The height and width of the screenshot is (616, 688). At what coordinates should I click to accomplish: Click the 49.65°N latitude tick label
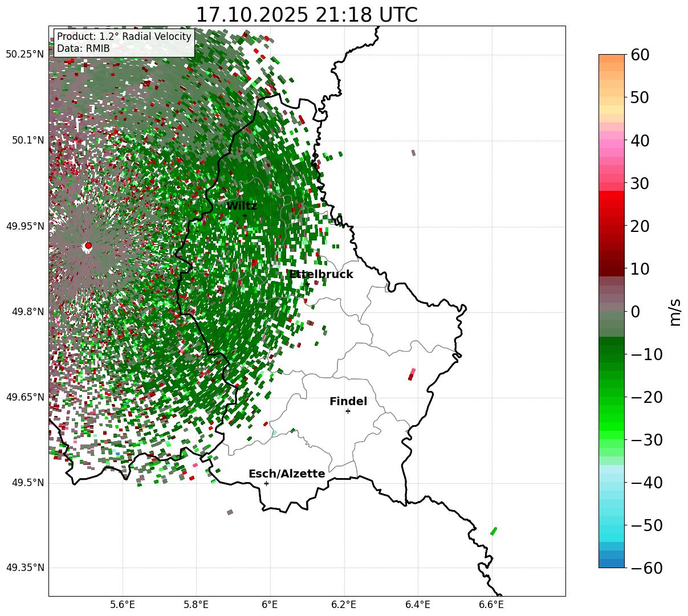(x=25, y=397)
